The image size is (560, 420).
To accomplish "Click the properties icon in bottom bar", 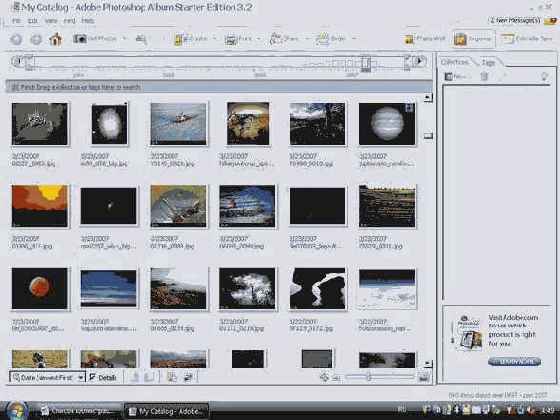I will point(188,377).
